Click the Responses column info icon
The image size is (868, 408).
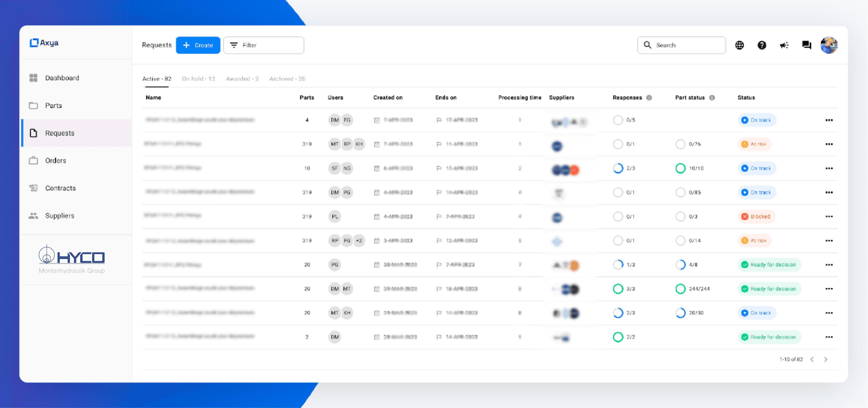[649, 98]
